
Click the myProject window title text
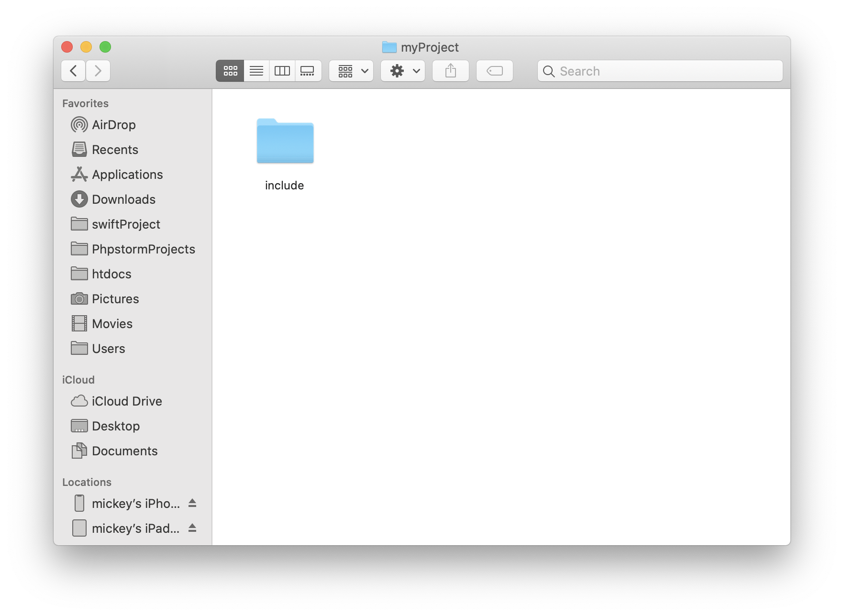(430, 47)
